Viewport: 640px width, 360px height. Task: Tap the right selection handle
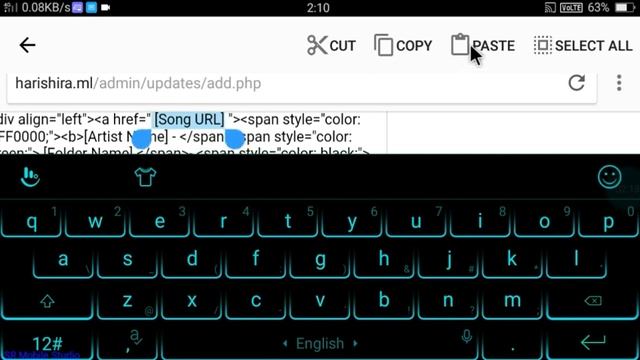[234, 139]
